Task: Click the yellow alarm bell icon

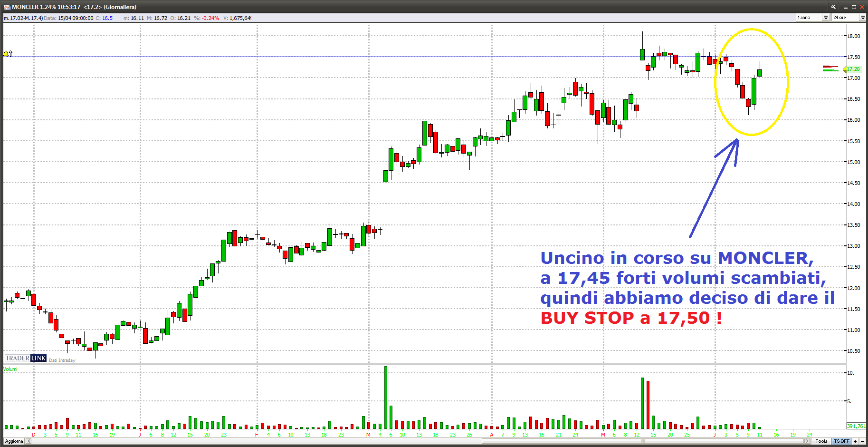Action: pyautogui.click(x=6, y=53)
